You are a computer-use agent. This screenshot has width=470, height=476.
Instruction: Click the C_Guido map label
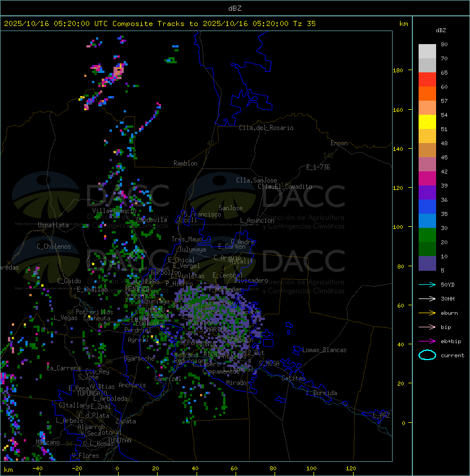69,281
